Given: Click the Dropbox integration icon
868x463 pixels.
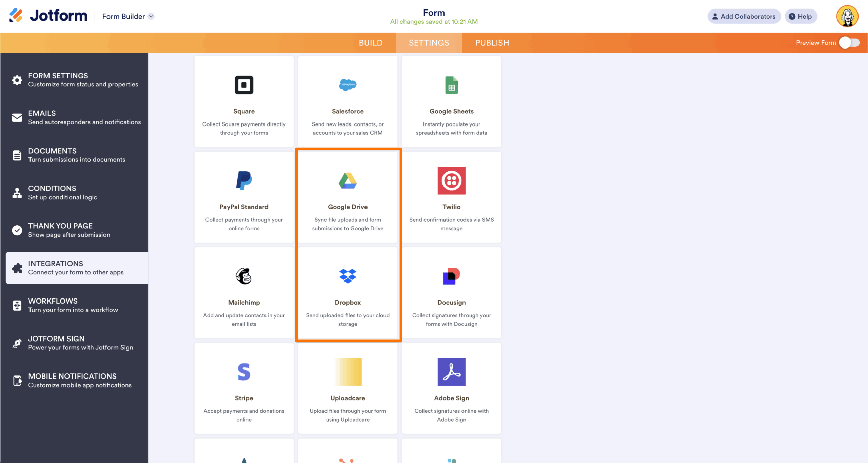Looking at the screenshot, I should 347,276.
